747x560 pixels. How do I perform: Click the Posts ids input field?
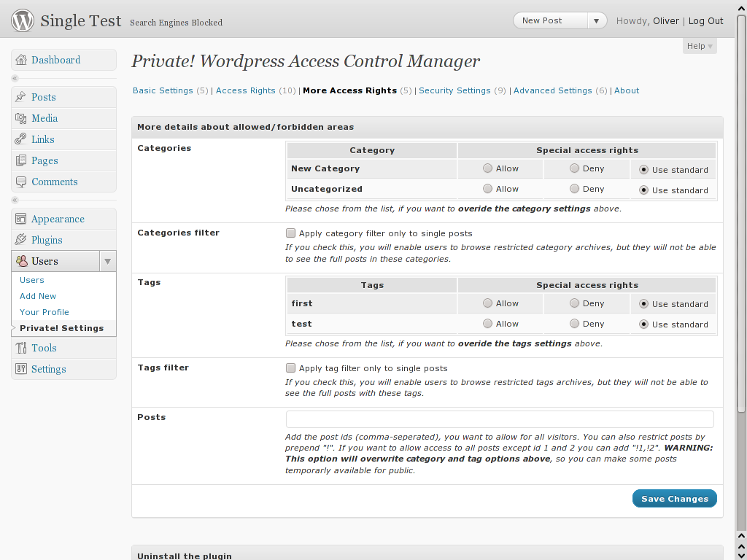coord(500,419)
